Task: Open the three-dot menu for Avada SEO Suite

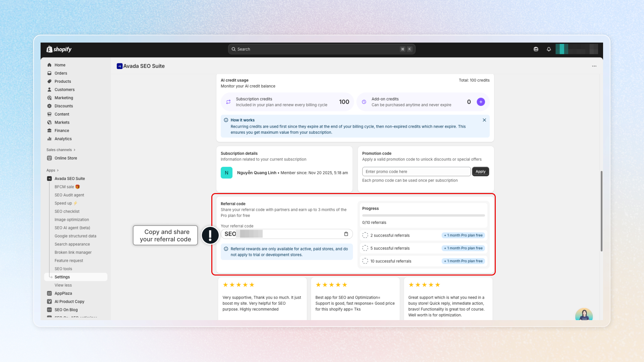Action: coord(594,66)
